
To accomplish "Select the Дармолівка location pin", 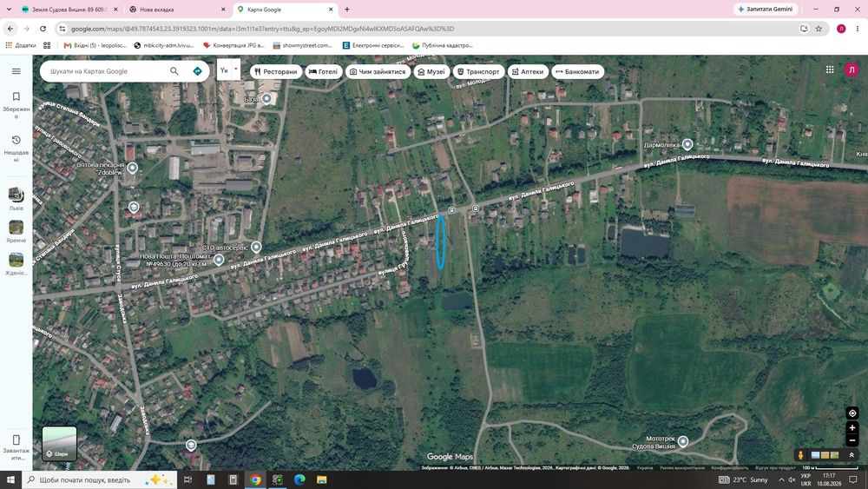I will tap(687, 144).
